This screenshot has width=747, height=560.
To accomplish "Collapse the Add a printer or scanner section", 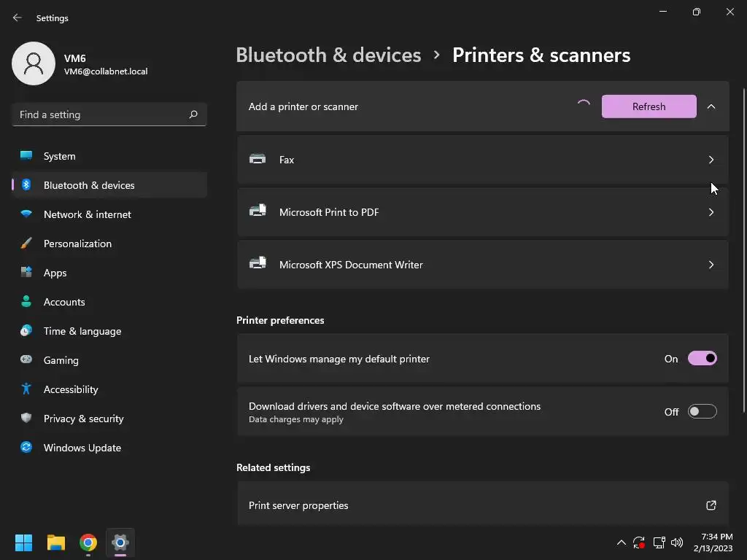I will click(711, 106).
